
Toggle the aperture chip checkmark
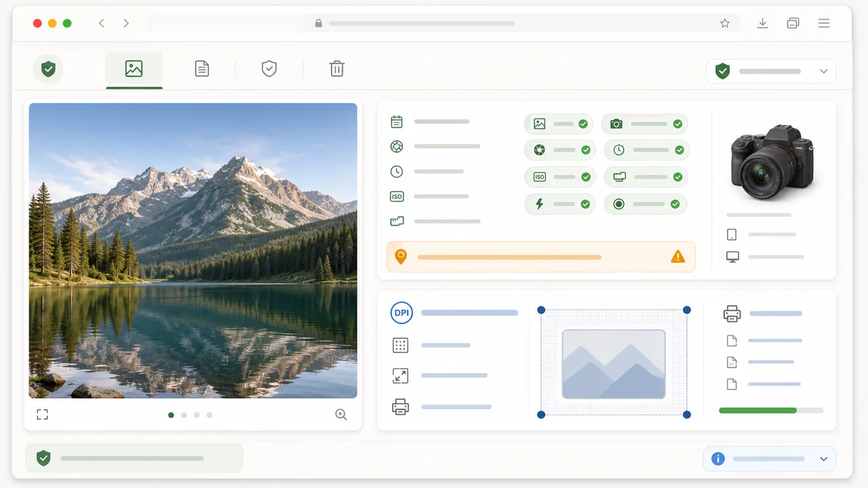(586, 150)
